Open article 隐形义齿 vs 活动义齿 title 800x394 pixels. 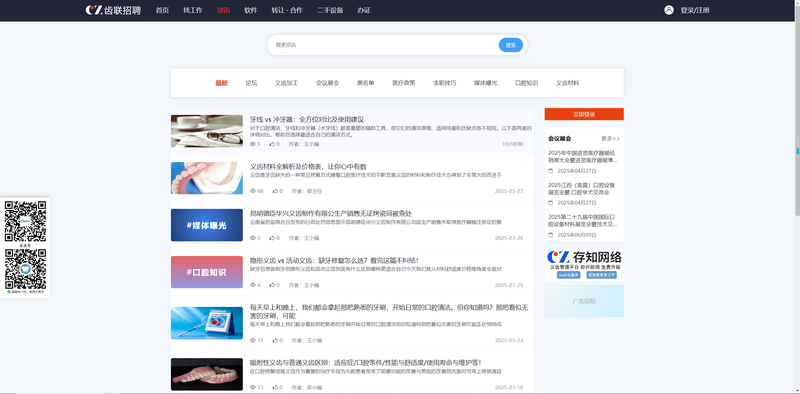(334, 260)
